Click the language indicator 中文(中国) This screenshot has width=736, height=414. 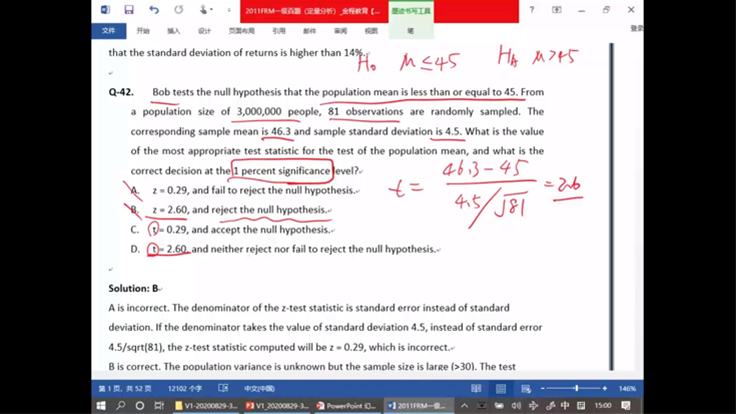260,389
